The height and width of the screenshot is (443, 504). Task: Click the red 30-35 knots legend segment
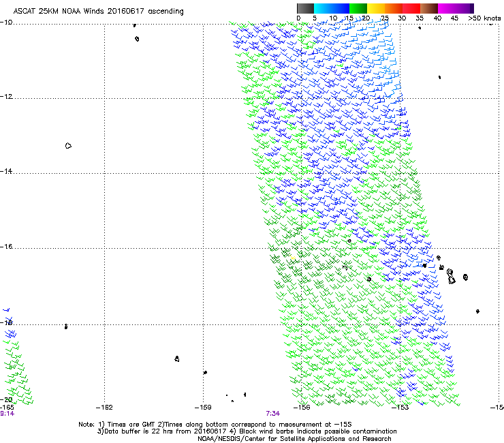pos(411,8)
